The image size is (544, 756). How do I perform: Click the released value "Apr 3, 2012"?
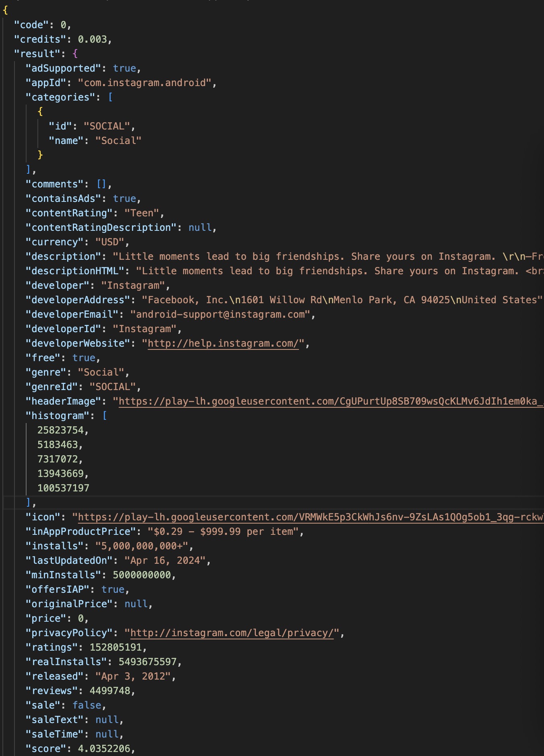pos(133,676)
